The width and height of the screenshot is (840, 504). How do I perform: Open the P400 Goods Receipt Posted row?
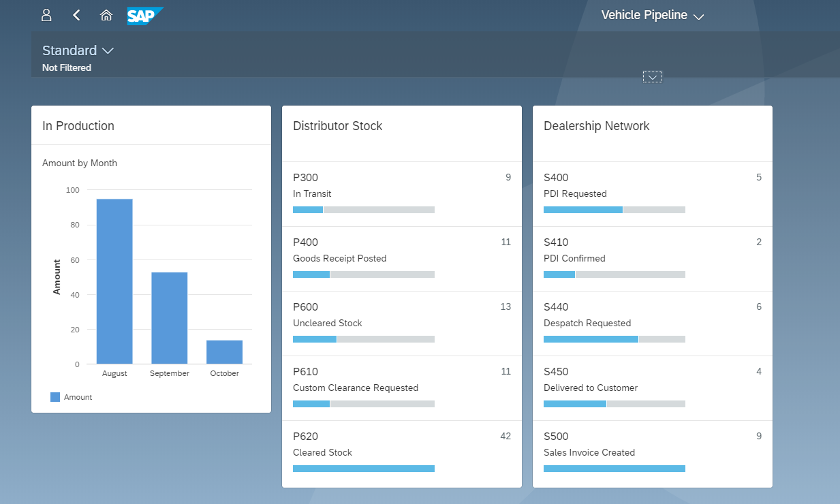click(402, 259)
